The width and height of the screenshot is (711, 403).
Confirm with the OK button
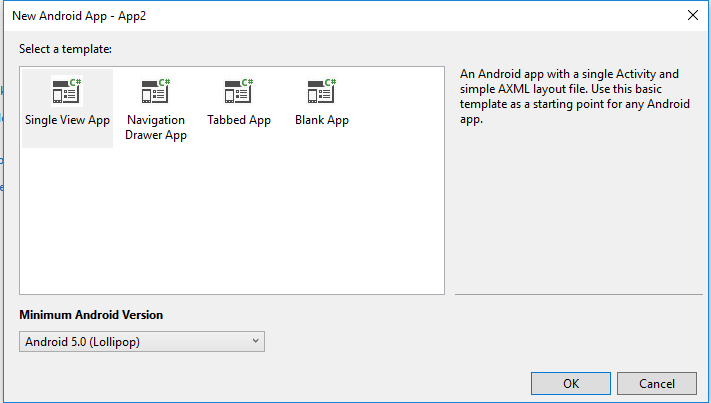click(571, 383)
